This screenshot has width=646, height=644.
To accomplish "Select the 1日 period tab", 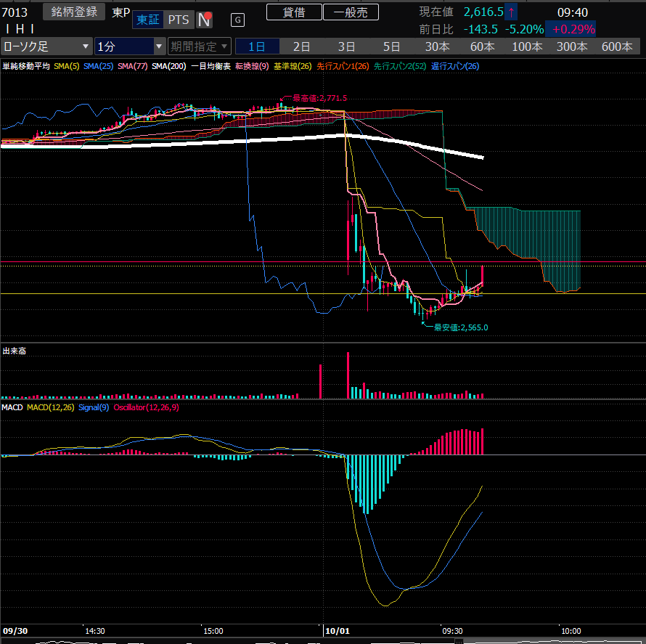I will click(257, 46).
